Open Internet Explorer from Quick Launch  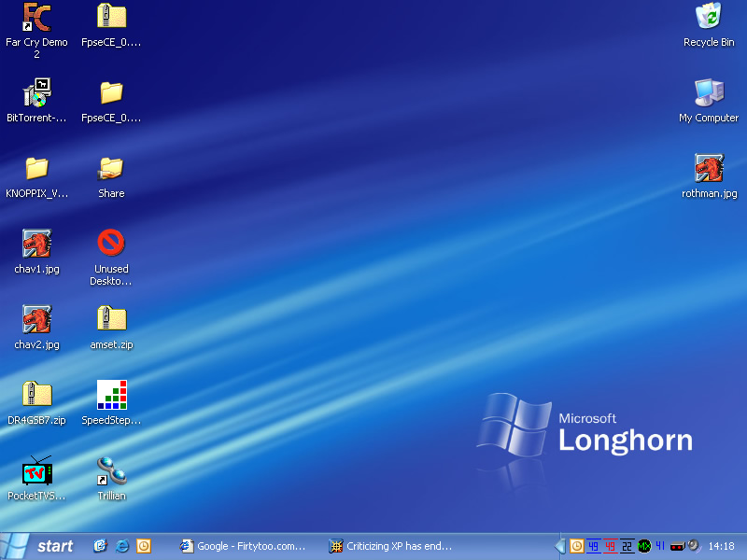click(122, 546)
